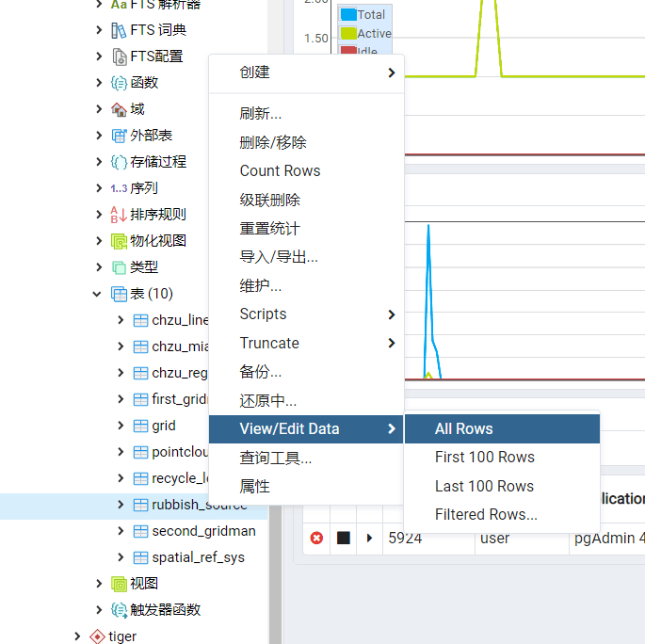The height and width of the screenshot is (644, 645).
Task: Click the 物化视图 materialized view icon
Action: click(x=119, y=241)
